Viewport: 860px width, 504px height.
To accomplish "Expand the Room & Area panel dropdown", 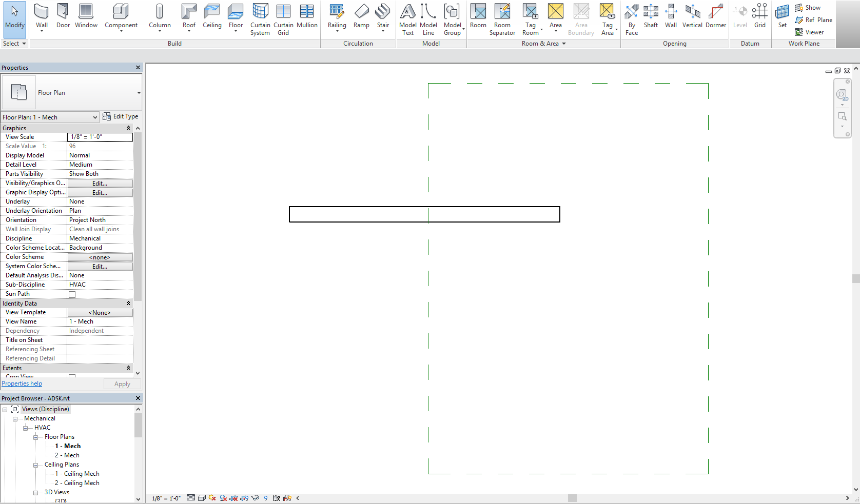I will 544,44.
